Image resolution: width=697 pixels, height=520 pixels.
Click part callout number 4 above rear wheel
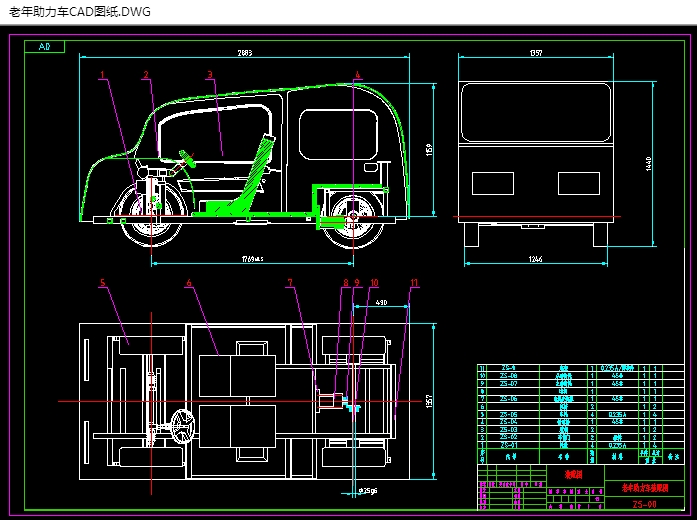coord(356,74)
